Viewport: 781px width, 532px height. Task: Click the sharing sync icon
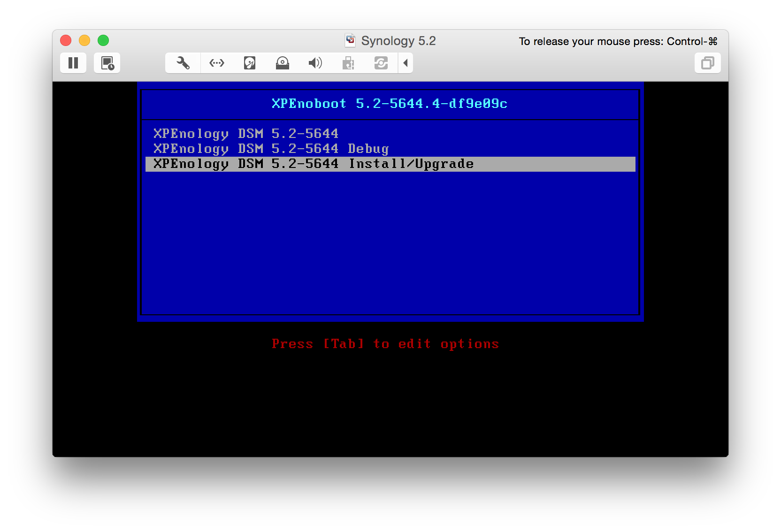coord(381,63)
